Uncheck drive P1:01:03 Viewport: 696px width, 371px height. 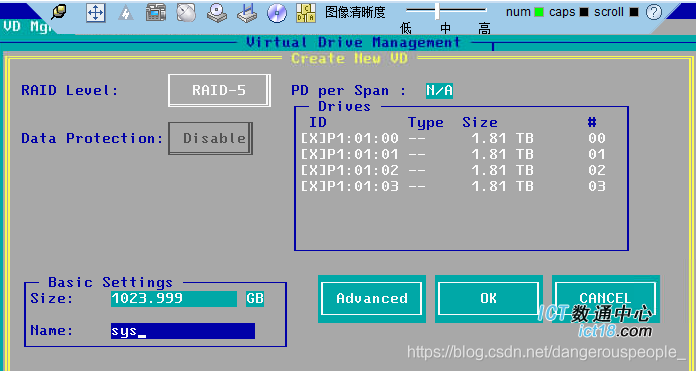[313, 186]
